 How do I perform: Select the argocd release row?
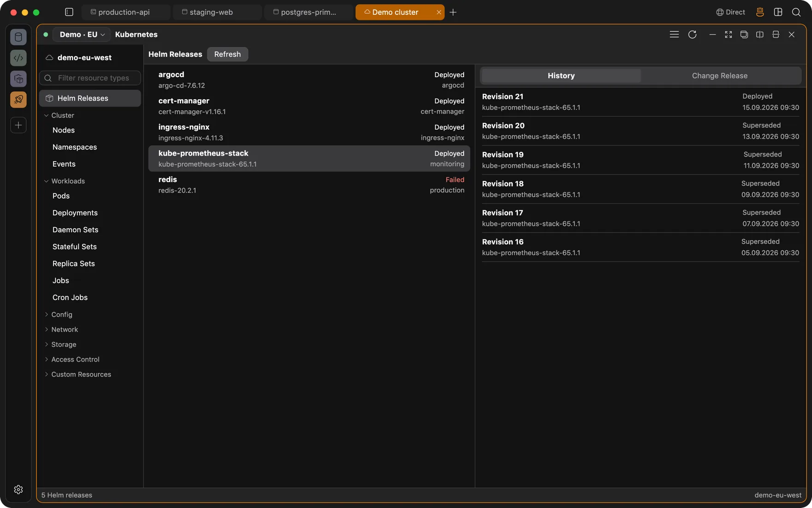(x=309, y=80)
